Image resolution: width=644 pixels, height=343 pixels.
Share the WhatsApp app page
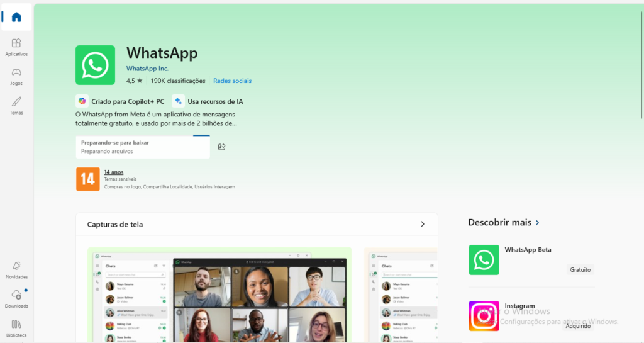(x=222, y=147)
